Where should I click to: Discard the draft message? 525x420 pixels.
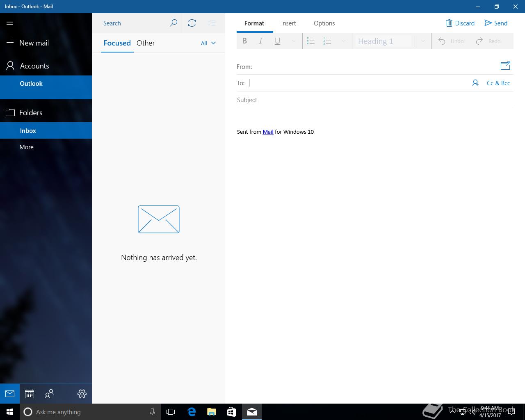tap(460, 23)
